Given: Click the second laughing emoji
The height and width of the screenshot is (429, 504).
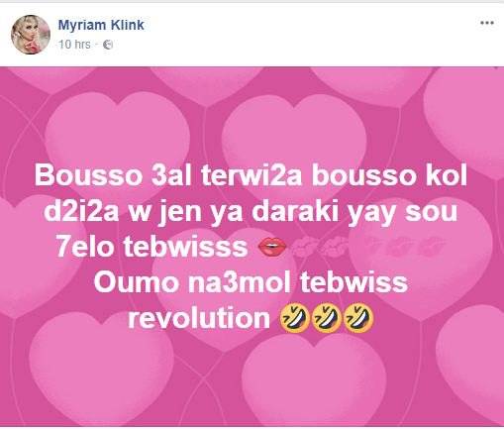Looking at the screenshot, I should pos(326,318).
